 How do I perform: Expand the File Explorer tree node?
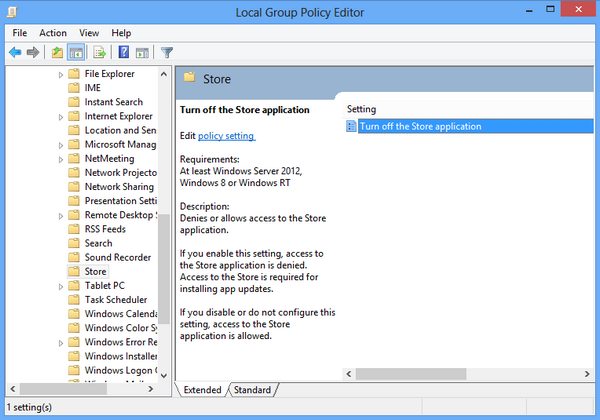[x=60, y=75]
